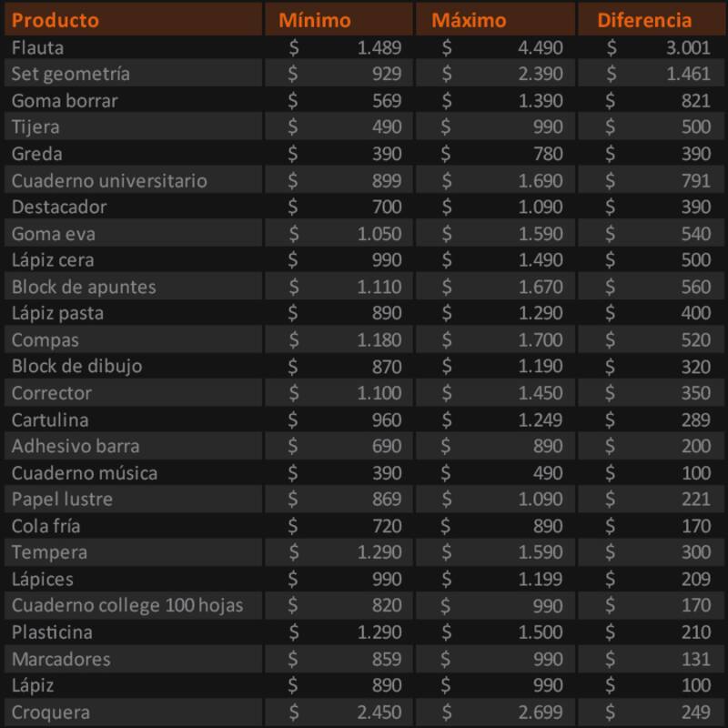Select the Cuaderno universitario row label
This screenshot has width=728, height=728.
[109, 180]
